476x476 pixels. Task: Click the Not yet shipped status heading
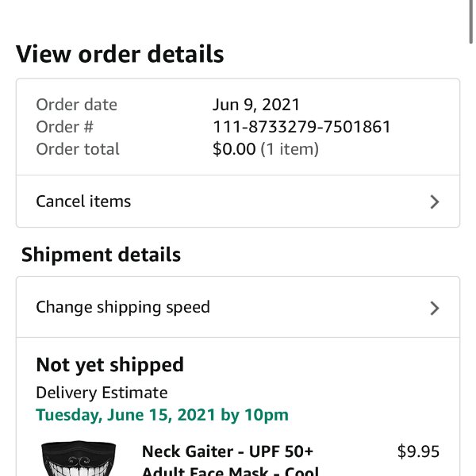click(110, 365)
